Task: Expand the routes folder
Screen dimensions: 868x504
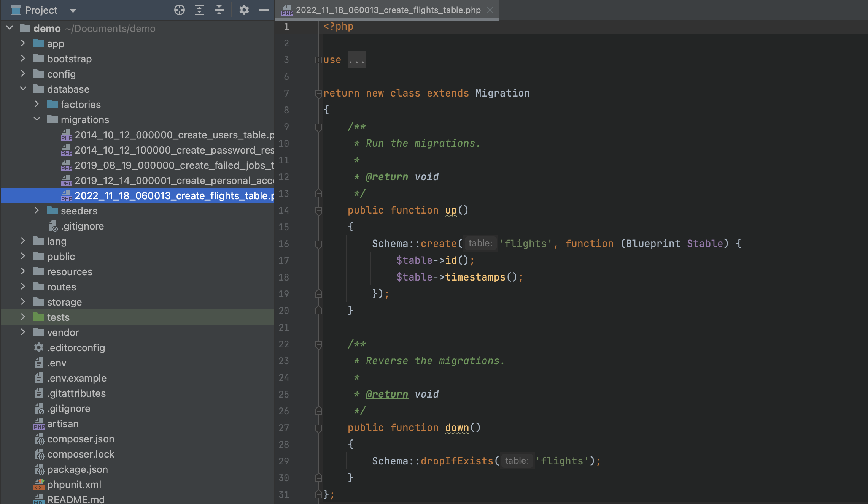Action: click(x=23, y=287)
